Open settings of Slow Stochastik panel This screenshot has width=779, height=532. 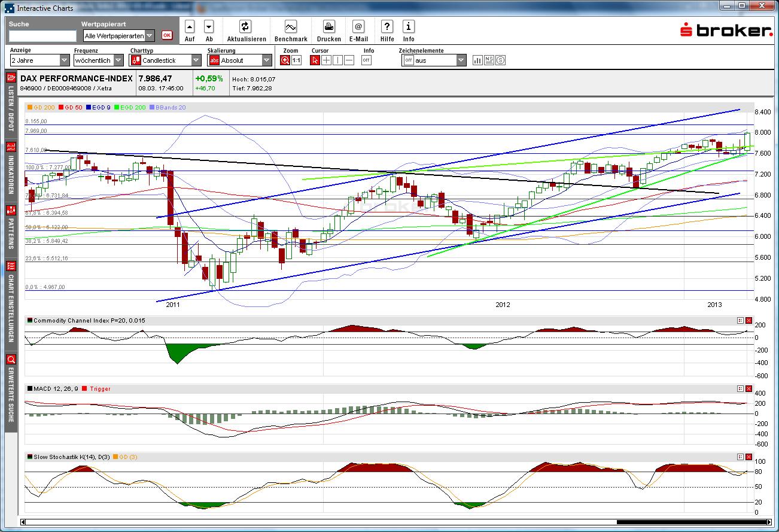tap(740, 457)
